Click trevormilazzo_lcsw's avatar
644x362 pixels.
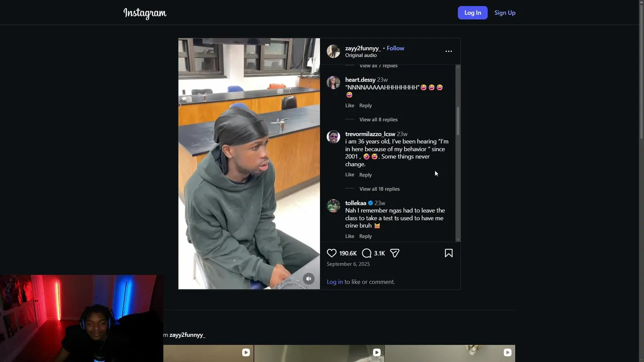(x=334, y=137)
